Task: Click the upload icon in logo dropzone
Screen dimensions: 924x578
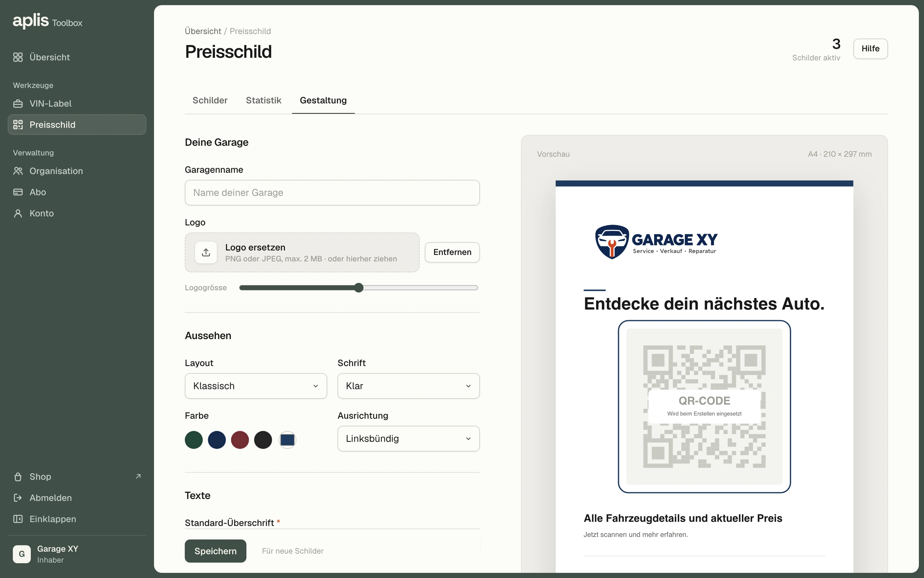Action: click(206, 252)
